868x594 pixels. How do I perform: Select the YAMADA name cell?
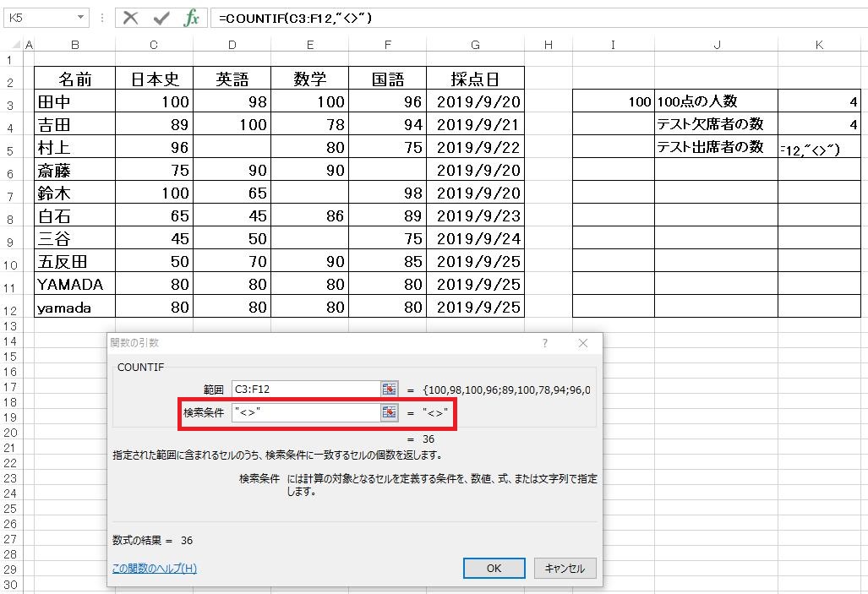(x=74, y=285)
